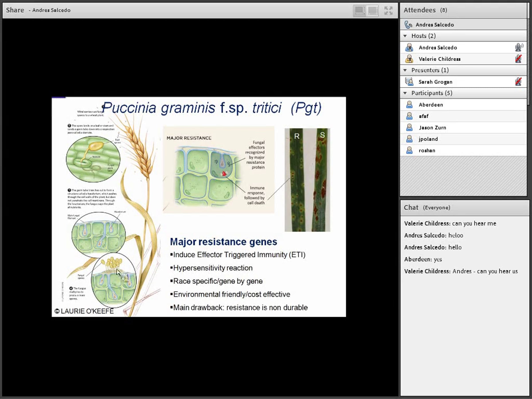Select the name jpoland in the attendee list
Viewport: 532px width, 399px height.
(428, 139)
